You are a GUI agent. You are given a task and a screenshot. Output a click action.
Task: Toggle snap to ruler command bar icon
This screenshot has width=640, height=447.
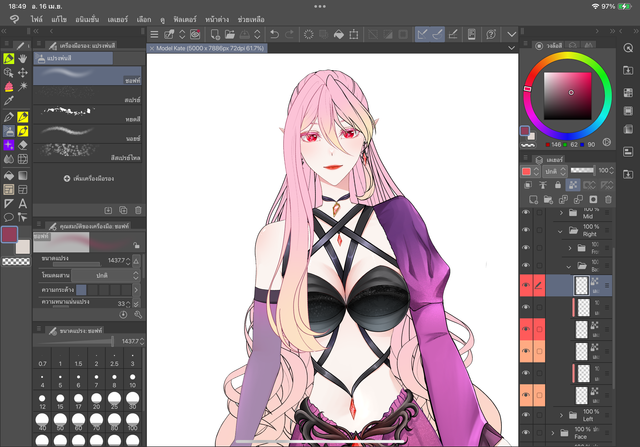click(x=422, y=34)
